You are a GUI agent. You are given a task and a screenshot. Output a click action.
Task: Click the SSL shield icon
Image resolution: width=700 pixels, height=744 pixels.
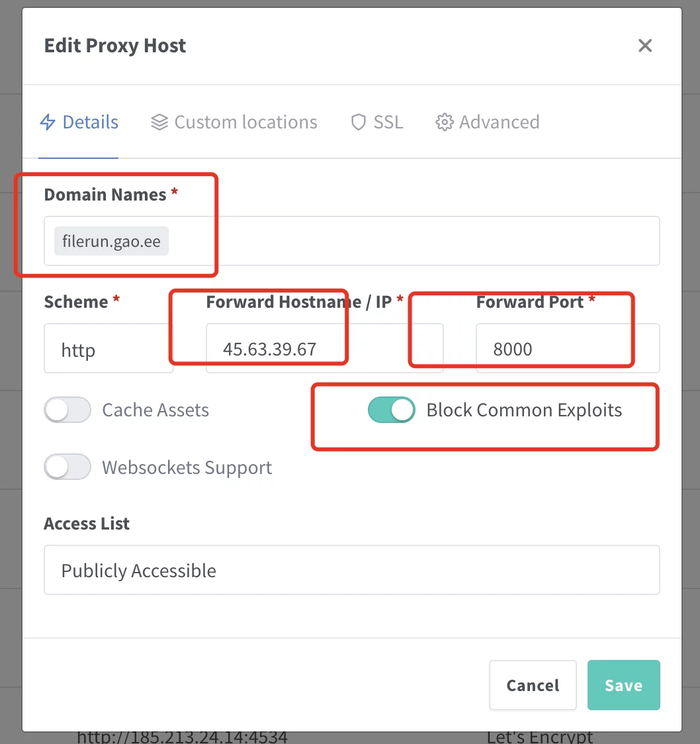point(359,122)
